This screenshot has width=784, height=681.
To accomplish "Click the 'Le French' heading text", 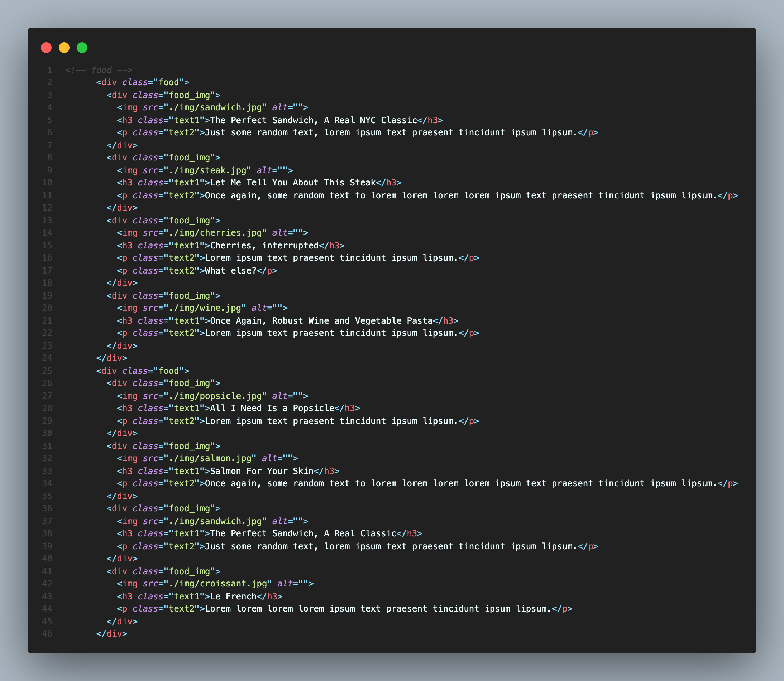I will tap(233, 596).
